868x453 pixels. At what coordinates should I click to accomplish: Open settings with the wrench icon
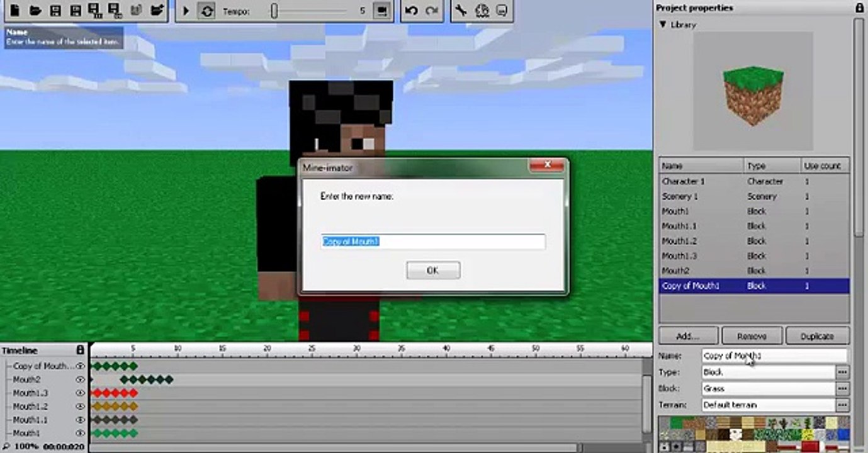pyautogui.click(x=461, y=11)
